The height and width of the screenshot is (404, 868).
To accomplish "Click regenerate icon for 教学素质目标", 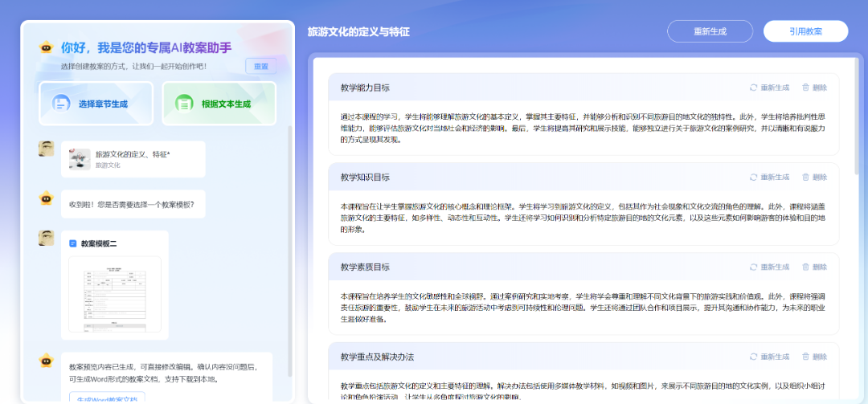I will pos(753,267).
